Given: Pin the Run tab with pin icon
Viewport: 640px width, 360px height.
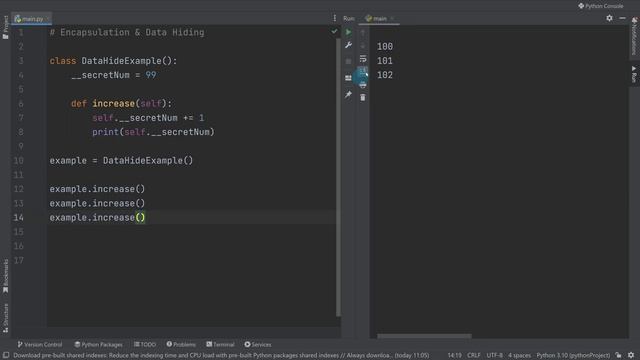Looking at the screenshot, I should (x=348, y=95).
